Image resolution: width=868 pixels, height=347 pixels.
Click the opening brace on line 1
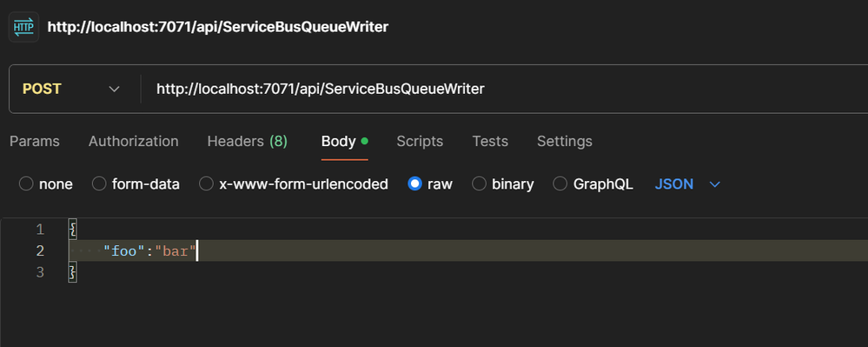click(x=72, y=229)
